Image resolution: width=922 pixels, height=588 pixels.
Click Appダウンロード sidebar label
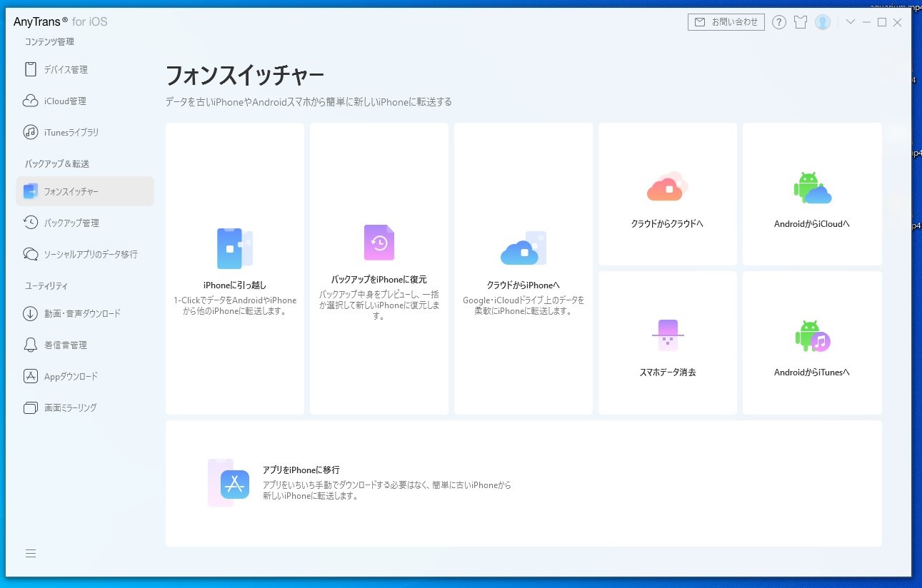(x=71, y=376)
